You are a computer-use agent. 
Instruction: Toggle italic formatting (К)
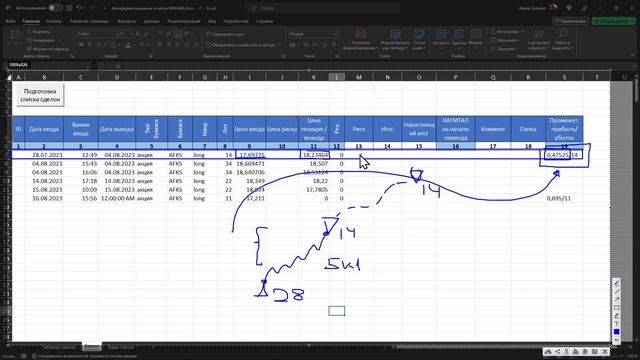coord(90,45)
